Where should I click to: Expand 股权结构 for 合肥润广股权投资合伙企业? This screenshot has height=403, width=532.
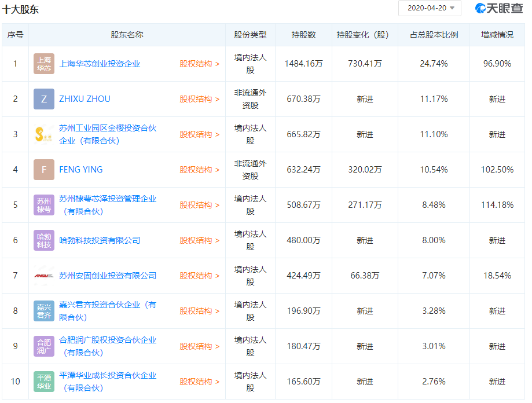coord(199,346)
